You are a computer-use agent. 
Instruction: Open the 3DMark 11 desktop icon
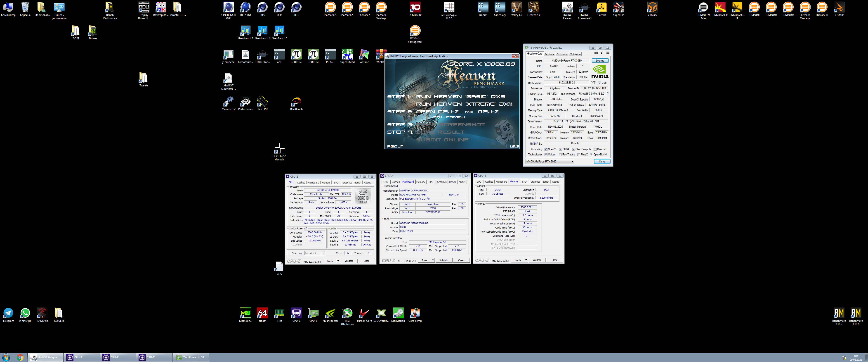coord(822,9)
